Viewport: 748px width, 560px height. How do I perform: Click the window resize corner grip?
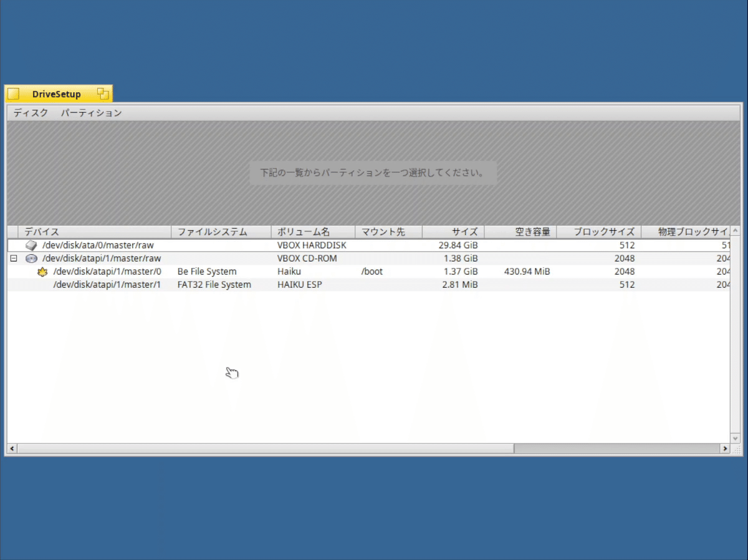tap(736, 449)
